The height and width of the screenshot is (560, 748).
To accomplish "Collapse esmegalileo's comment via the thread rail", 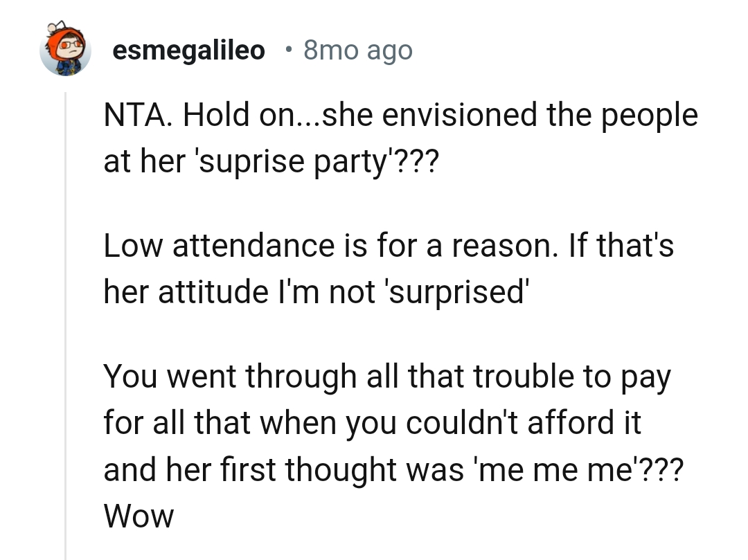I will [66, 311].
